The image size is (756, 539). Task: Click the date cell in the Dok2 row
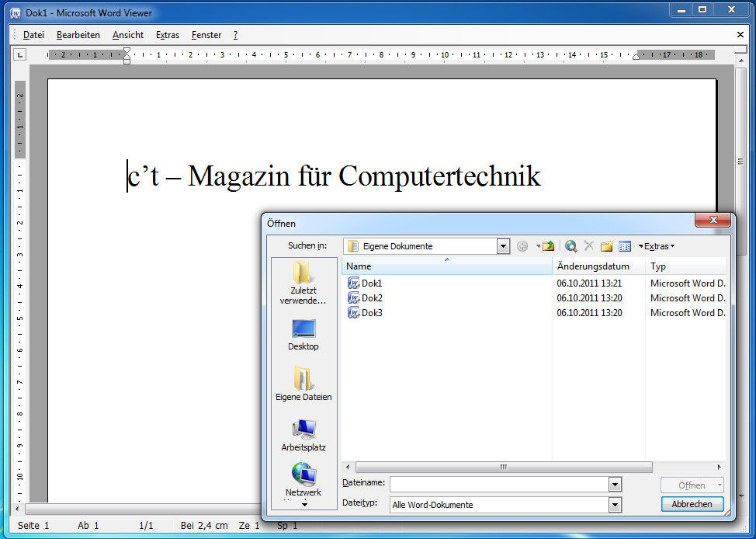click(x=589, y=298)
